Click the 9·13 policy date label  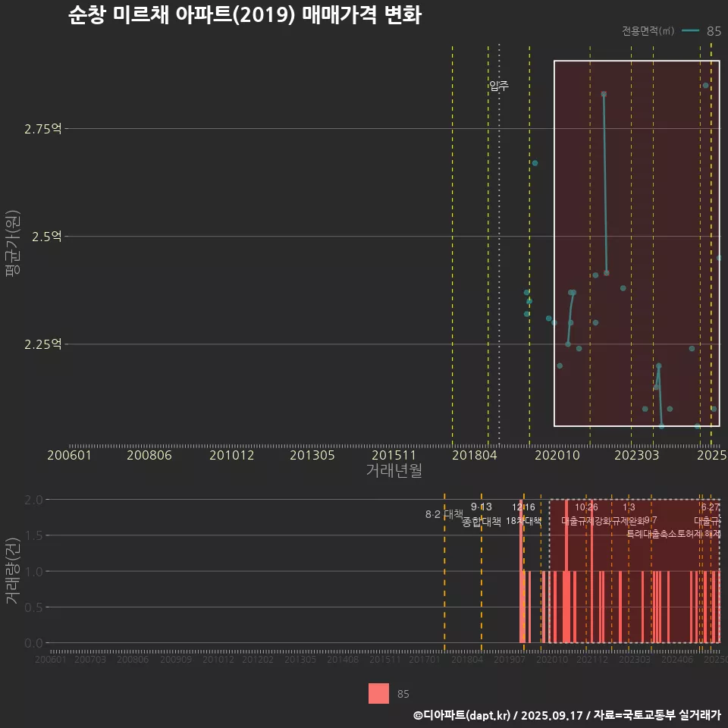click(x=482, y=507)
